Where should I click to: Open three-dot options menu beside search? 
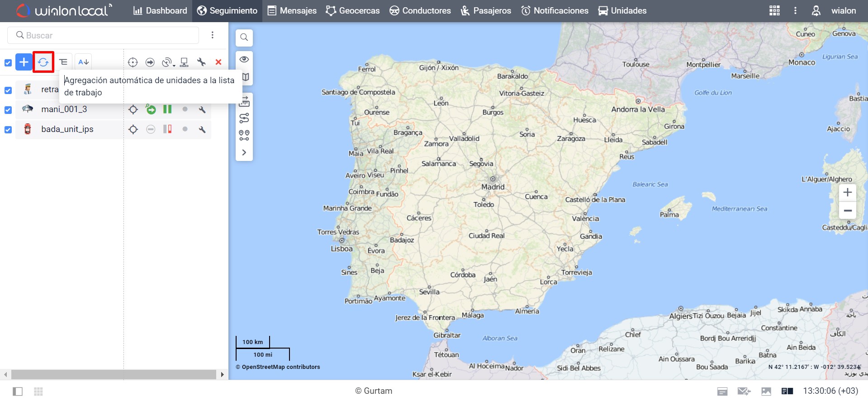(213, 35)
